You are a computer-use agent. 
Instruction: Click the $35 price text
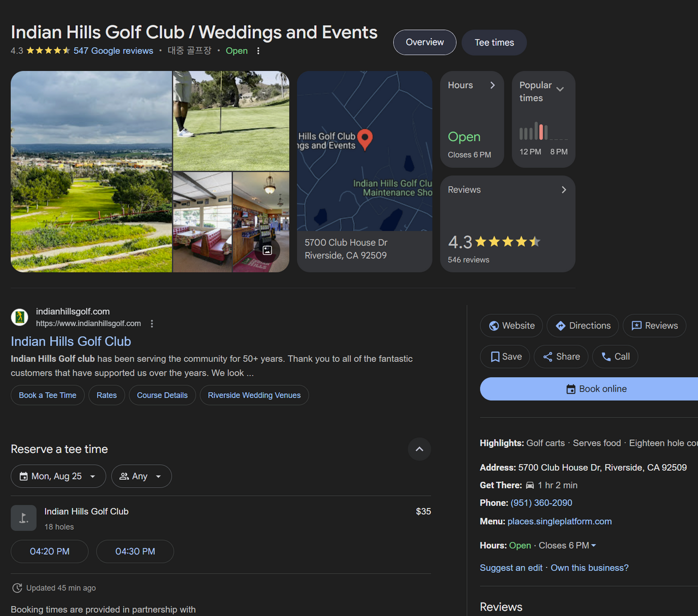(x=423, y=512)
